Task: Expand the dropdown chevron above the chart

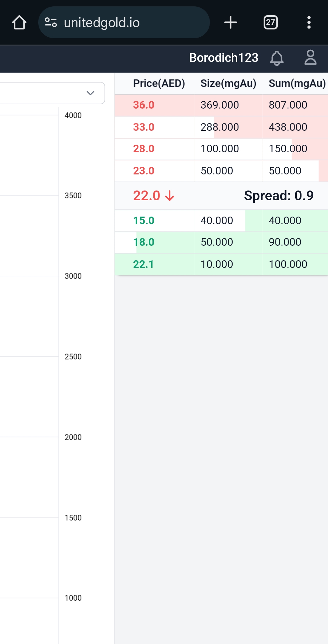Action: 90,93
